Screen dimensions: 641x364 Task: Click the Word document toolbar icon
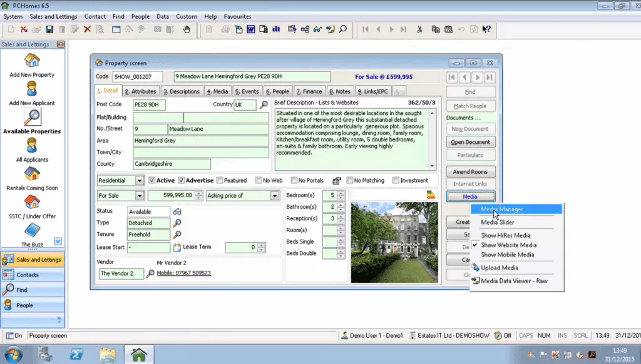point(250,29)
